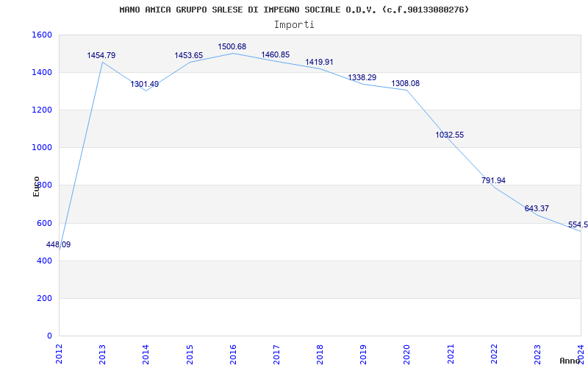Click x-axis year 2023
Screen dimensions: 588x368
pos(538,354)
